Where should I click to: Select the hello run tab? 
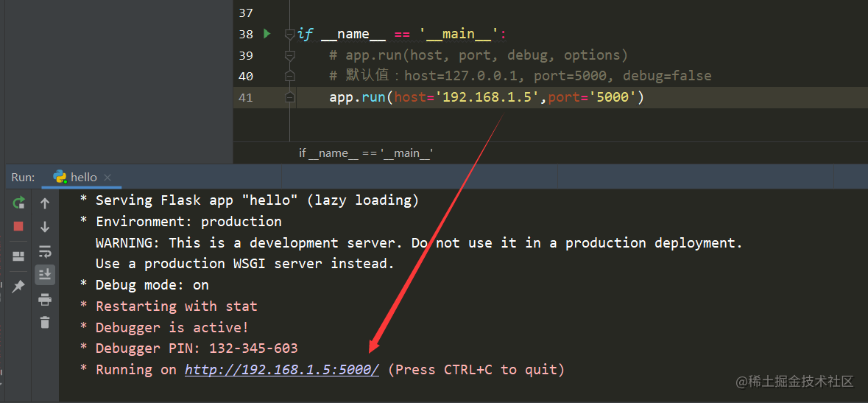click(82, 178)
